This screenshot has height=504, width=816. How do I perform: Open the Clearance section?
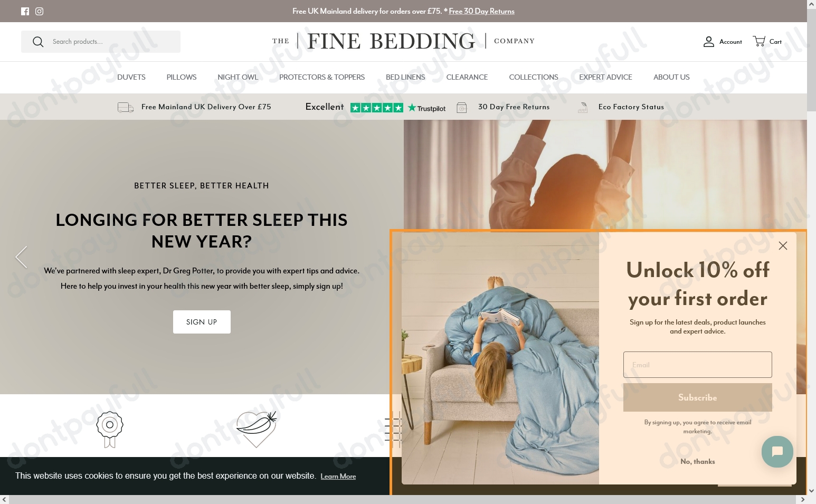(467, 77)
